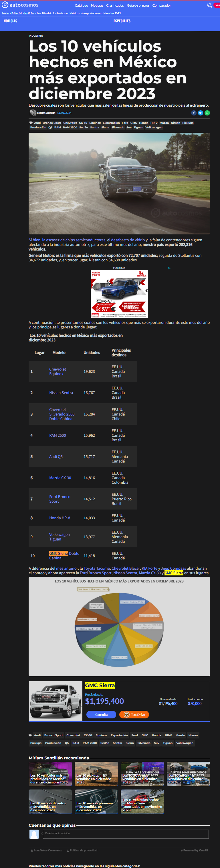Select the Bronco Sport tag at top

tap(52, 123)
